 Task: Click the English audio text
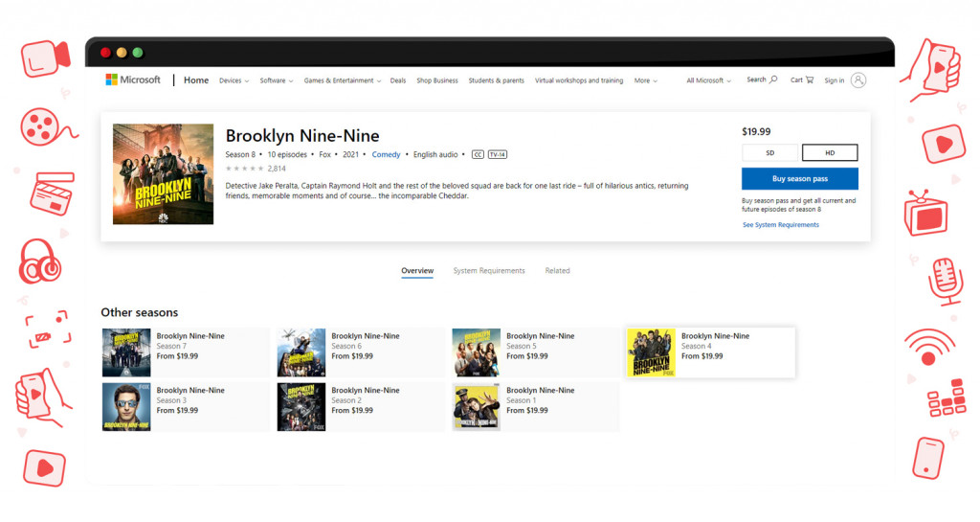(x=435, y=154)
